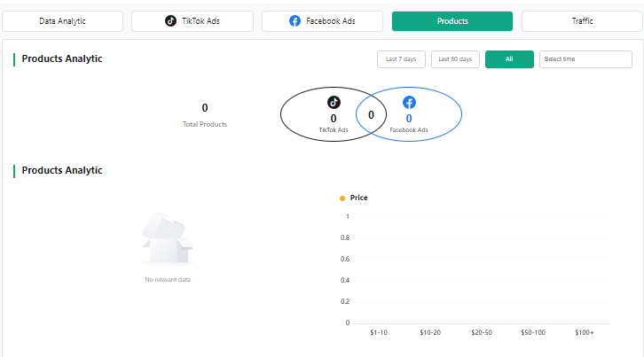
Task: Filter by Last 30 days
Action: (x=455, y=59)
